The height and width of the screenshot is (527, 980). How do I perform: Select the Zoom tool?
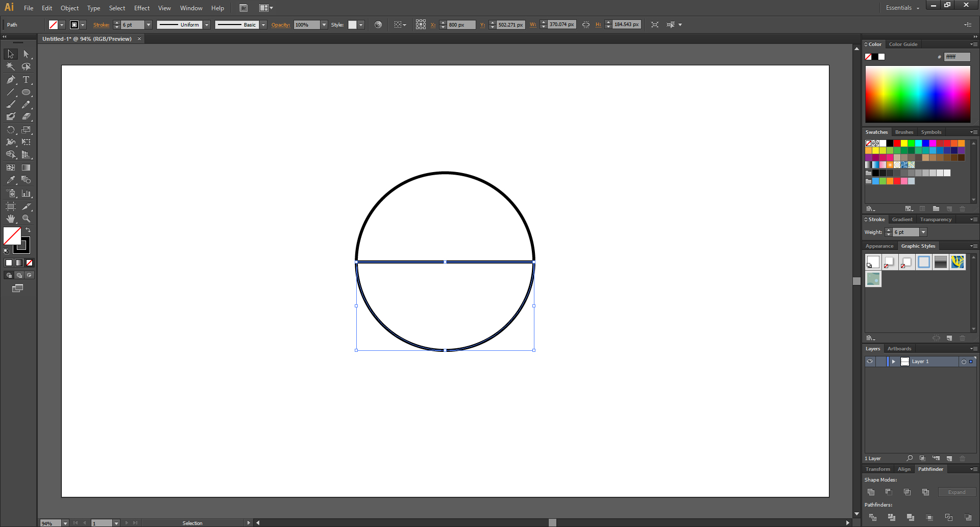(26, 219)
